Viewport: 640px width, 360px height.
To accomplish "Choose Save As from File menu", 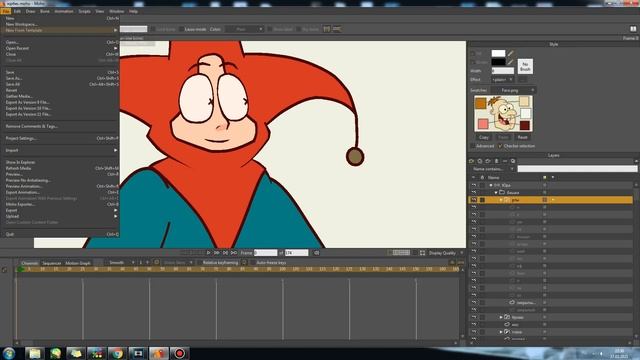I will click(x=60, y=78).
